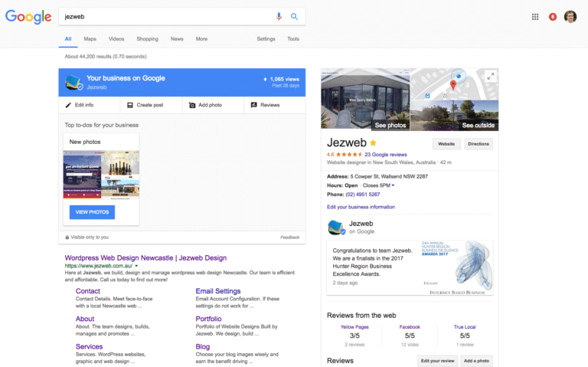588x367 pixels.
Task: Switch to the News tab
Action: tap(177, 38)
